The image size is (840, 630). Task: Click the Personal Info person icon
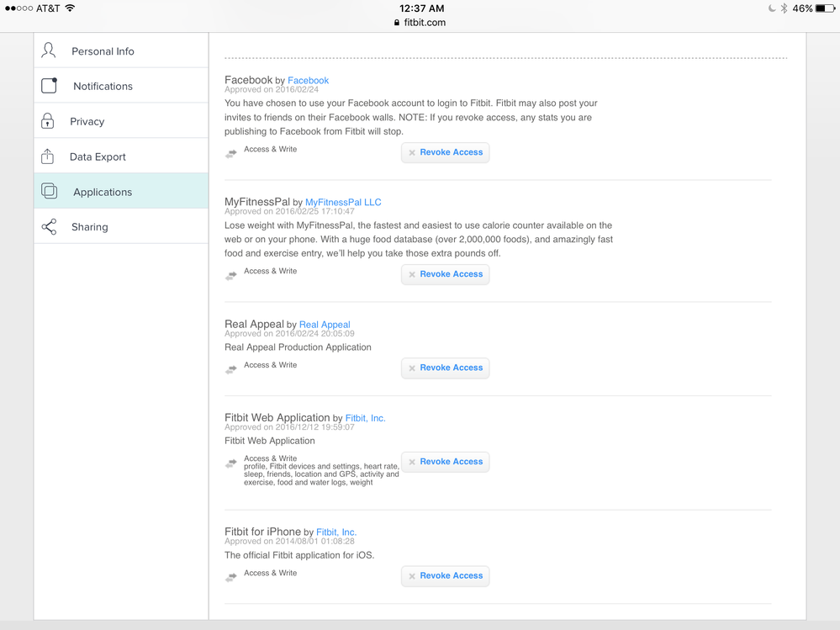tap(48, 51)
